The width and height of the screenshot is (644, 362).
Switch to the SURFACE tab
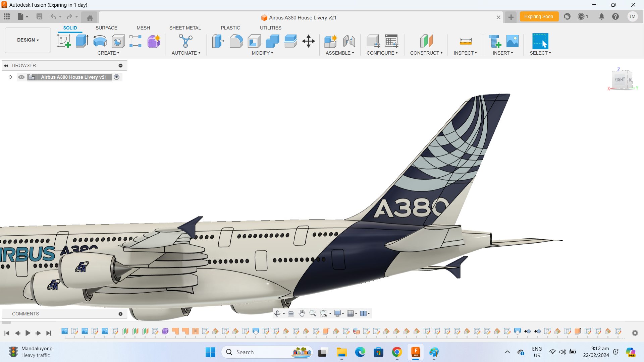tap(106, 28)
